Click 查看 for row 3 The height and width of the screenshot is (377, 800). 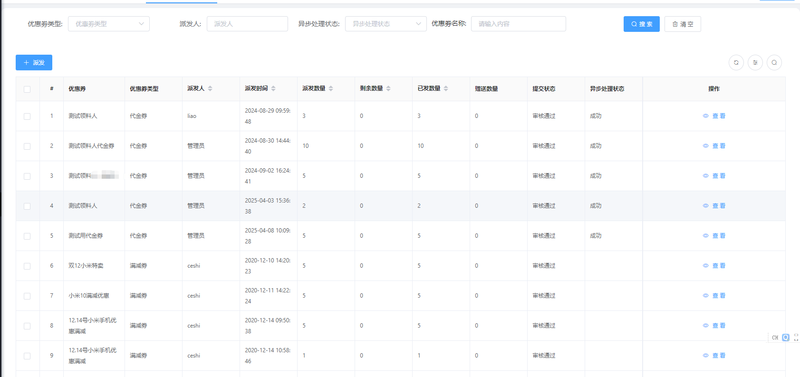pos(714,176)
